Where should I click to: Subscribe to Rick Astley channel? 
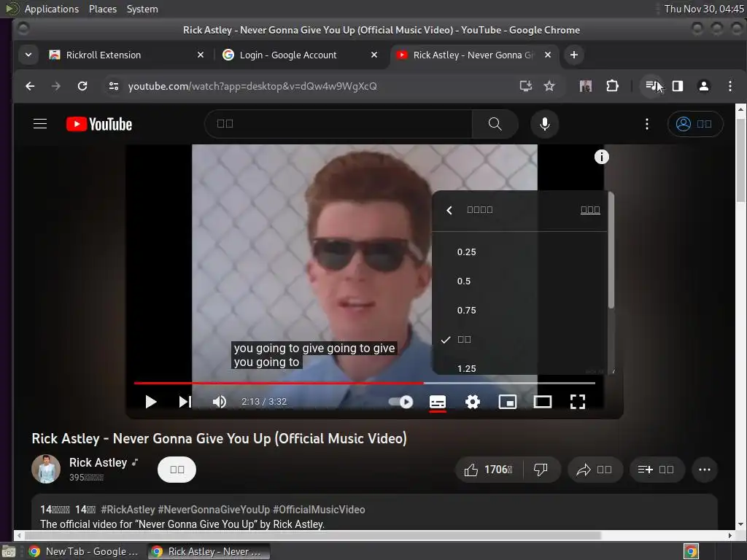(x=177, y=470)
